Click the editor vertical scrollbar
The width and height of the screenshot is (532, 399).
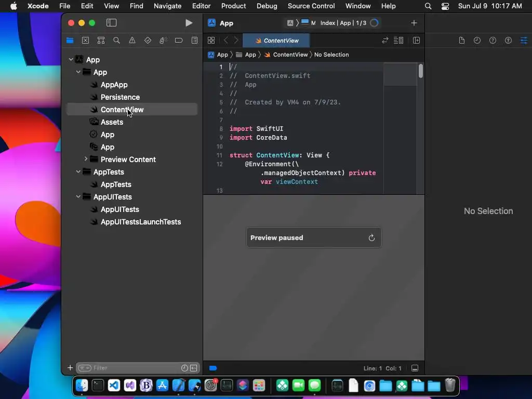pyautogui.click(x=421, y=71)
